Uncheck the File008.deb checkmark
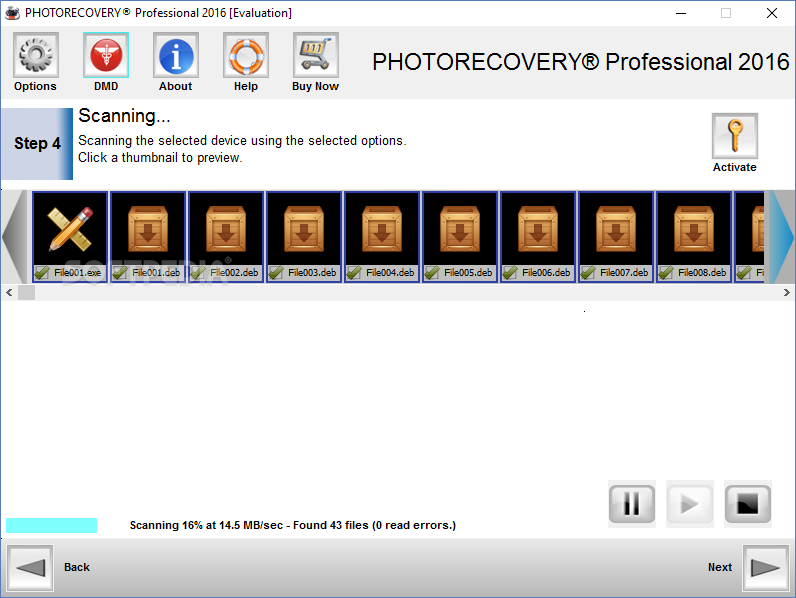The width and height of the screenshot is (796, 598). coord(666,273)
